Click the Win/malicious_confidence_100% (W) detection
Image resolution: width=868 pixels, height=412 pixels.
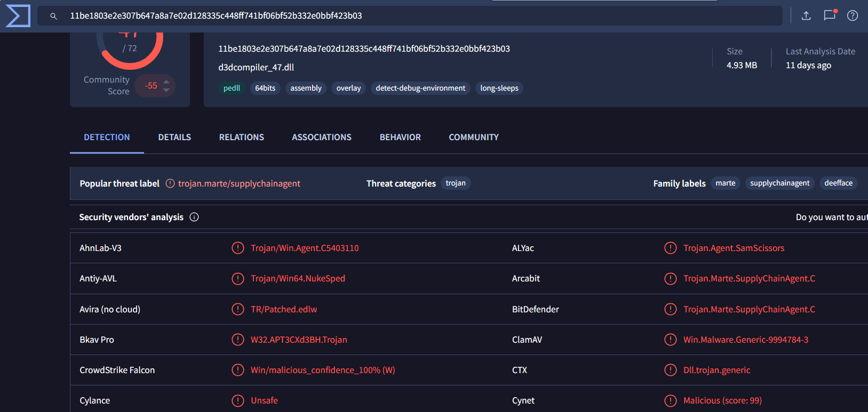323,370
